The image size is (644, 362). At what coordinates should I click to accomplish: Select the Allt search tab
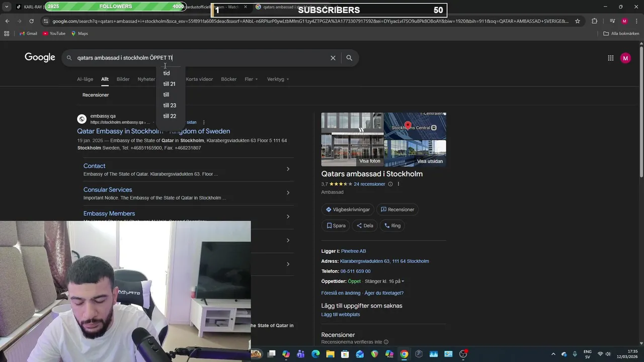click(x=105, y=79)
